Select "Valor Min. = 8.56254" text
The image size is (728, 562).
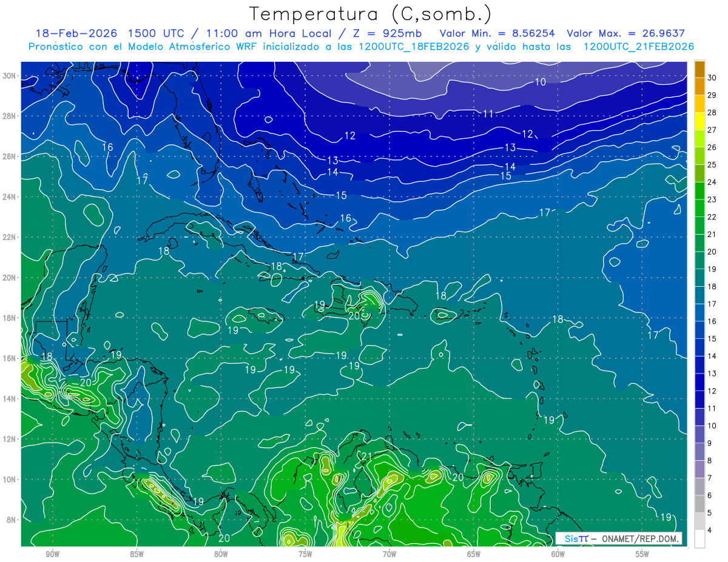[x=497, y=33]
